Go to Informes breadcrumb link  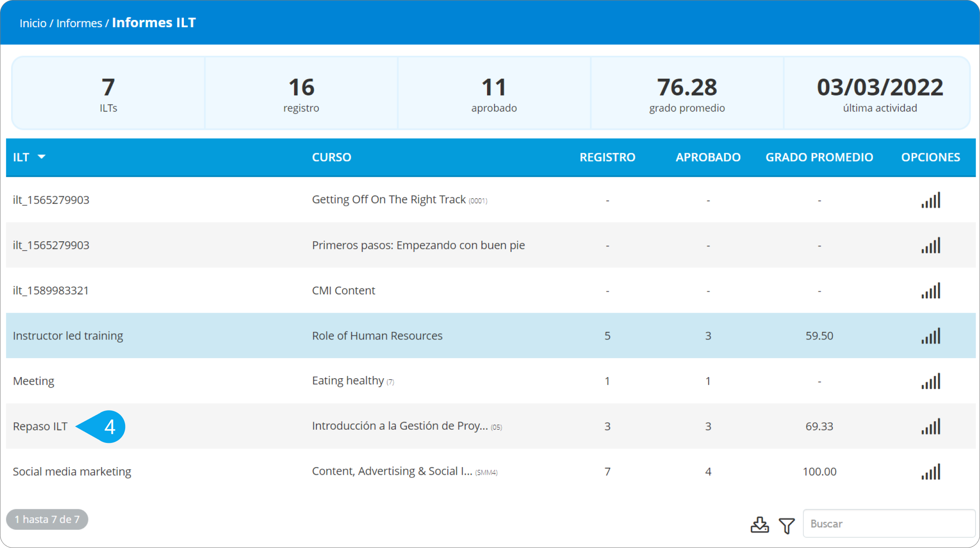coord(79,23)
